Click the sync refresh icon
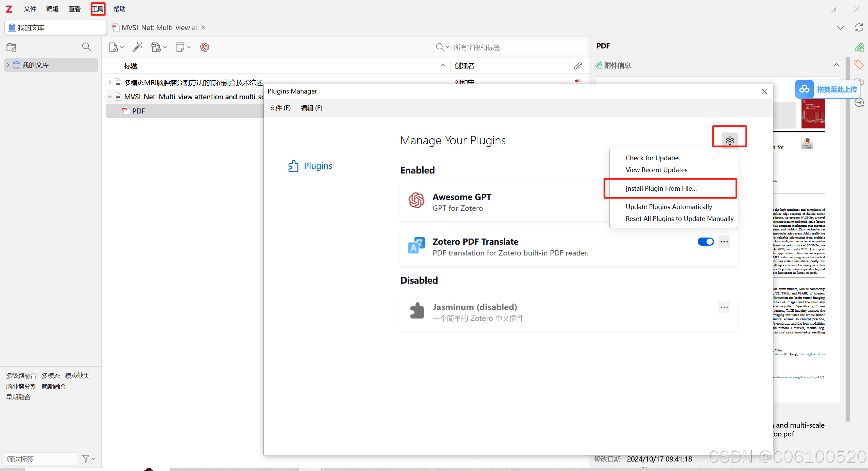Viewport: 868px width, 471px height. click(859, 27)
